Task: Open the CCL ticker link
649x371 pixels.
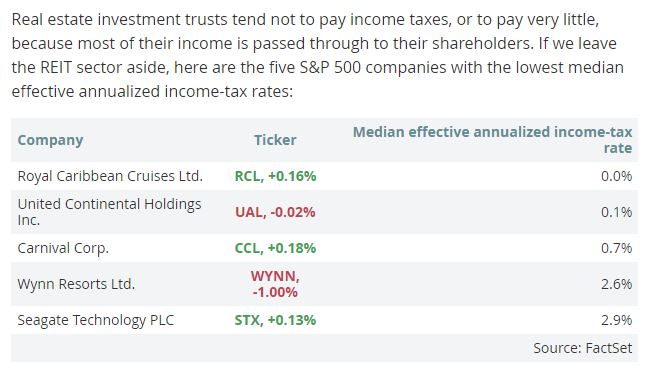Action: (x=275, y=248)
